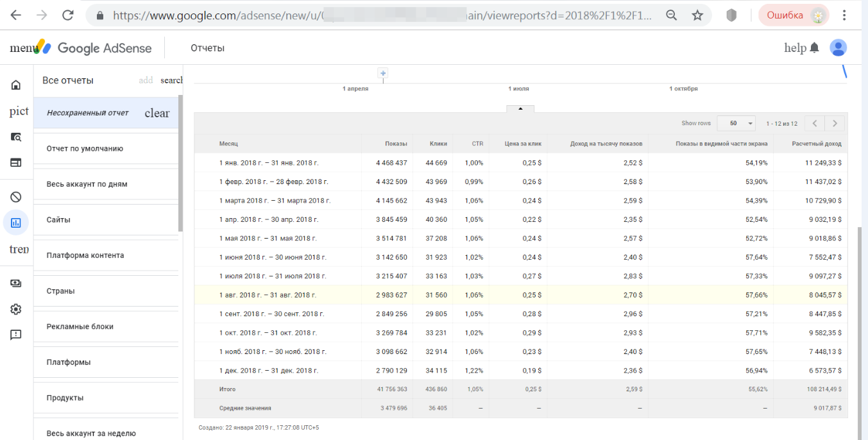The height and width of the screenshot is (440, 868).
Task: Go to the next page of table rows
Action: pos(835,123)
